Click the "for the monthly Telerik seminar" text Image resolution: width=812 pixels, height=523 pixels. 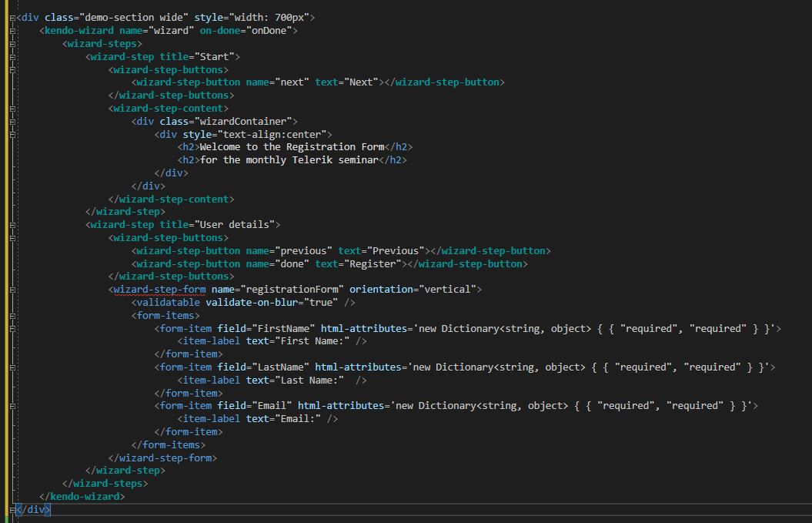(x=289, y=159)
